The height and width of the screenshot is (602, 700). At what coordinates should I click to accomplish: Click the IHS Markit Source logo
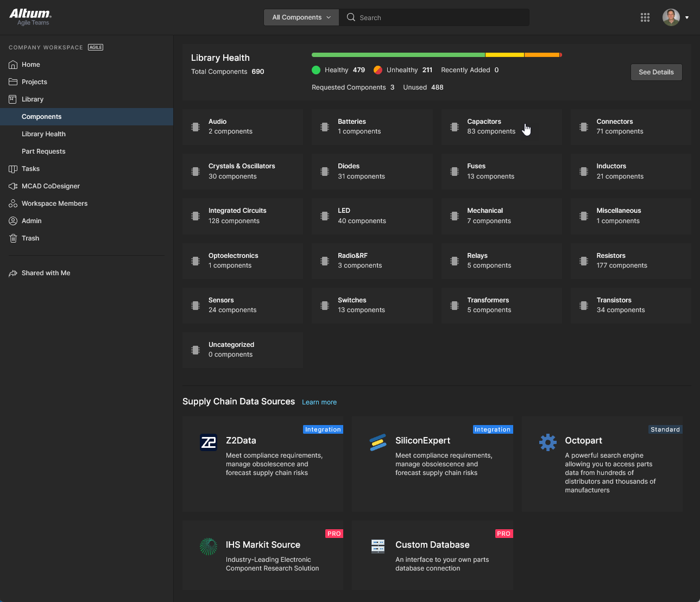tap(209, 547)
